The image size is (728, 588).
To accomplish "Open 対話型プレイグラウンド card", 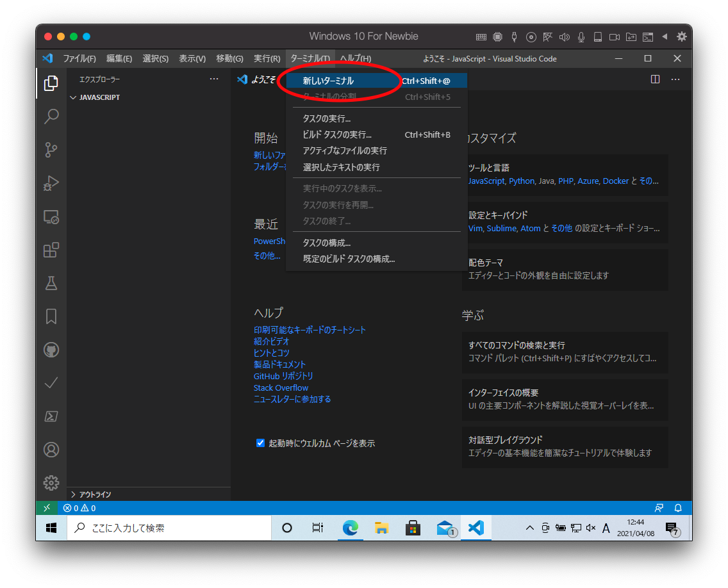I will click(x=565, y=446).
